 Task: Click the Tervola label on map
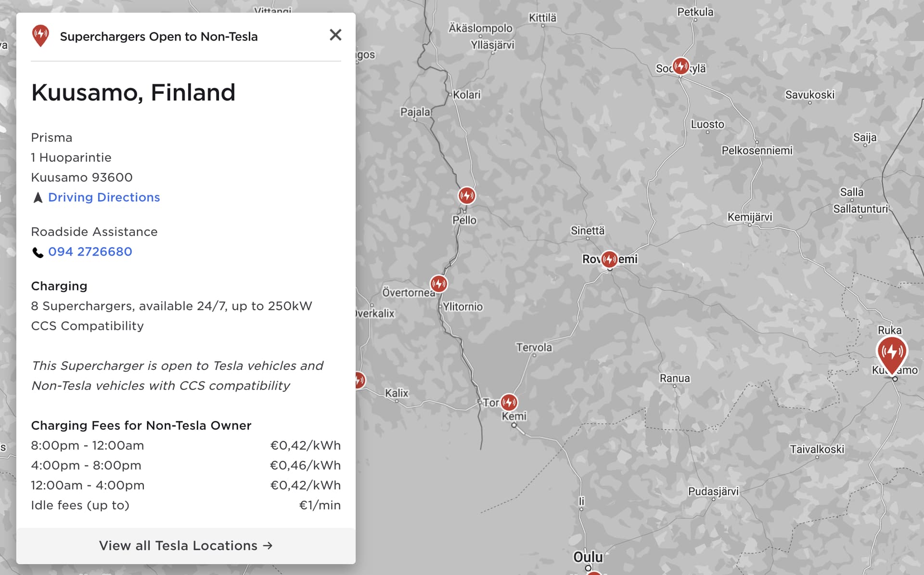click(534, 347)
